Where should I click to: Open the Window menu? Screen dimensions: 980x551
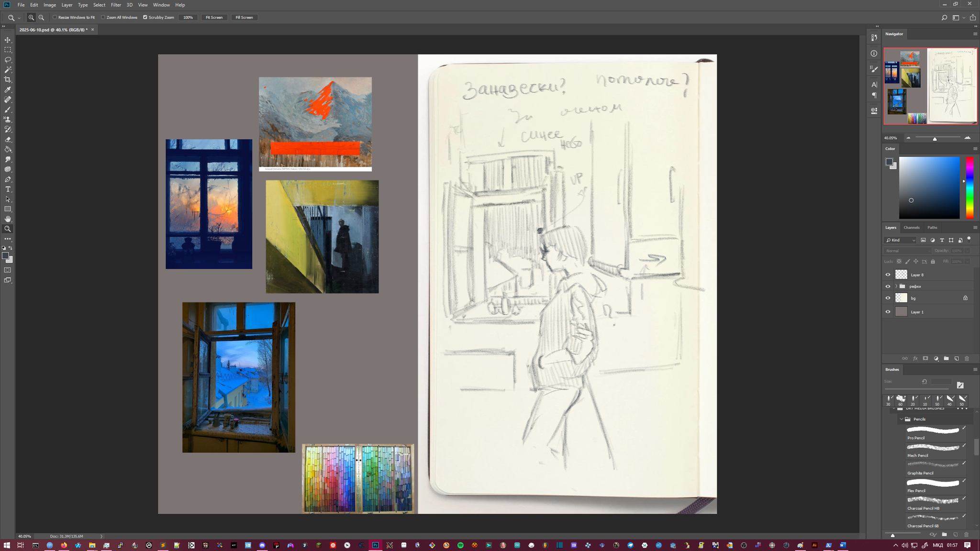(161, 5)
